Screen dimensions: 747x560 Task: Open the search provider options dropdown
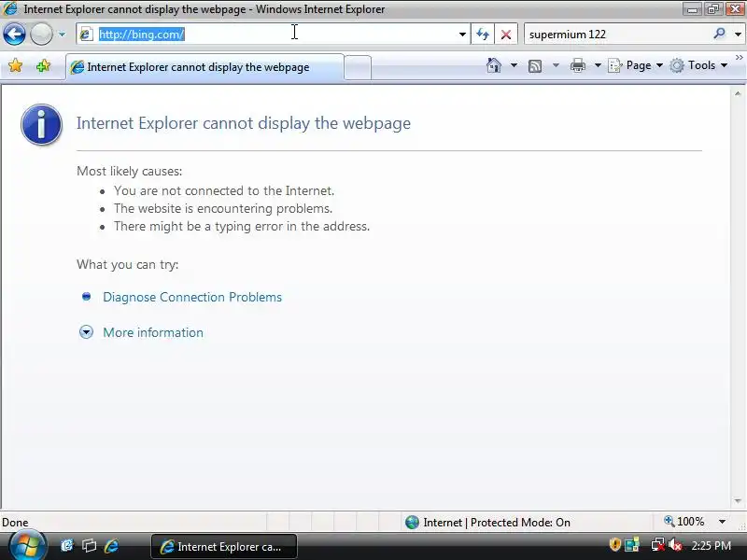coord(738,35)
